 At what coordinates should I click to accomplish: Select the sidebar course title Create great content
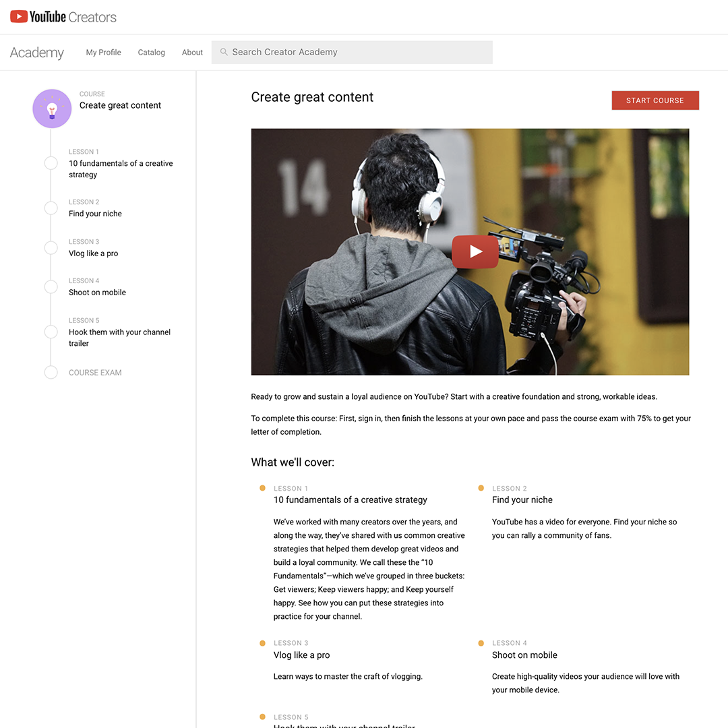pyautogui.click(x=120, y=105)
